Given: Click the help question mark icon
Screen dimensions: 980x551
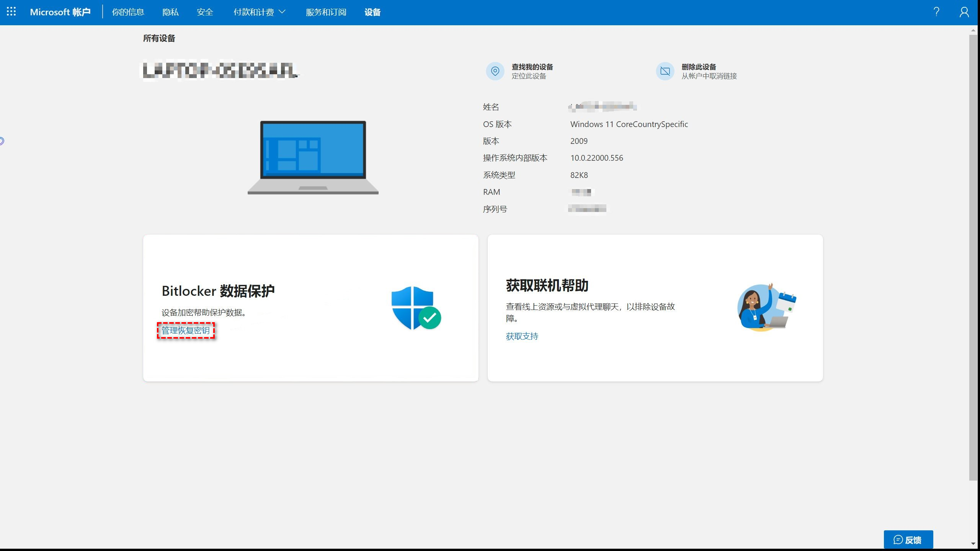Looking at the screenshot, I should [x=936, y=12].
